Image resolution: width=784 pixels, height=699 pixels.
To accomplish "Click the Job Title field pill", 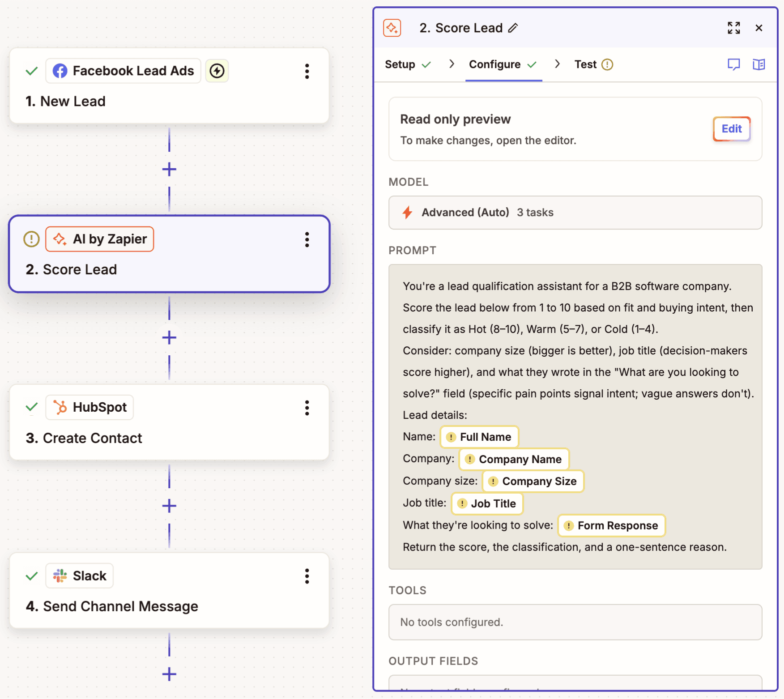I will tap(487, 503).
